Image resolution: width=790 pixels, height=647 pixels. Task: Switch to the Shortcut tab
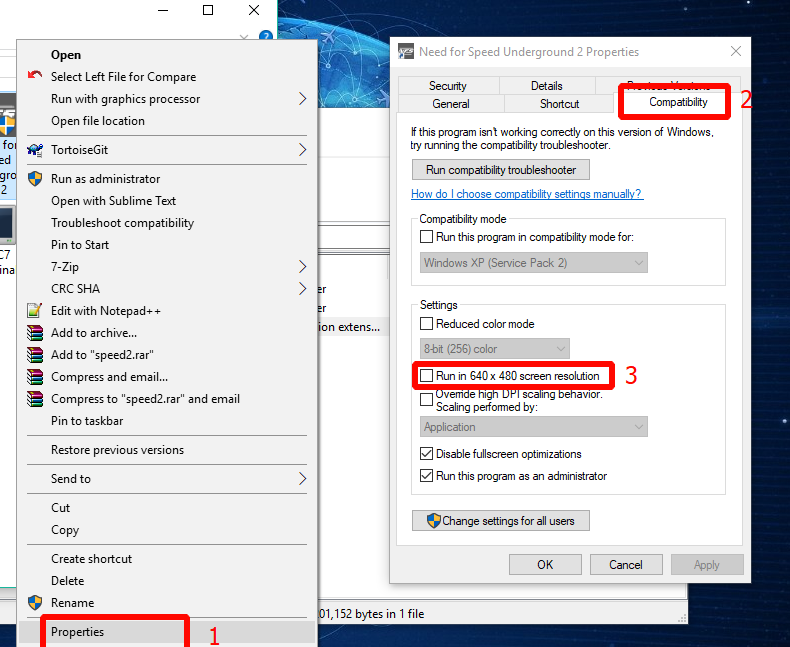(x=559, y=104)
